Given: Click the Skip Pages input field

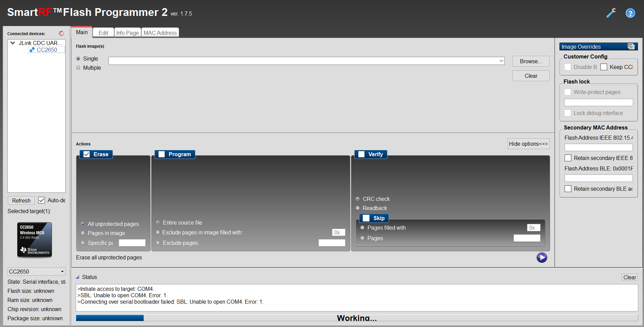Looking at the screenshot, I should 527,238.
